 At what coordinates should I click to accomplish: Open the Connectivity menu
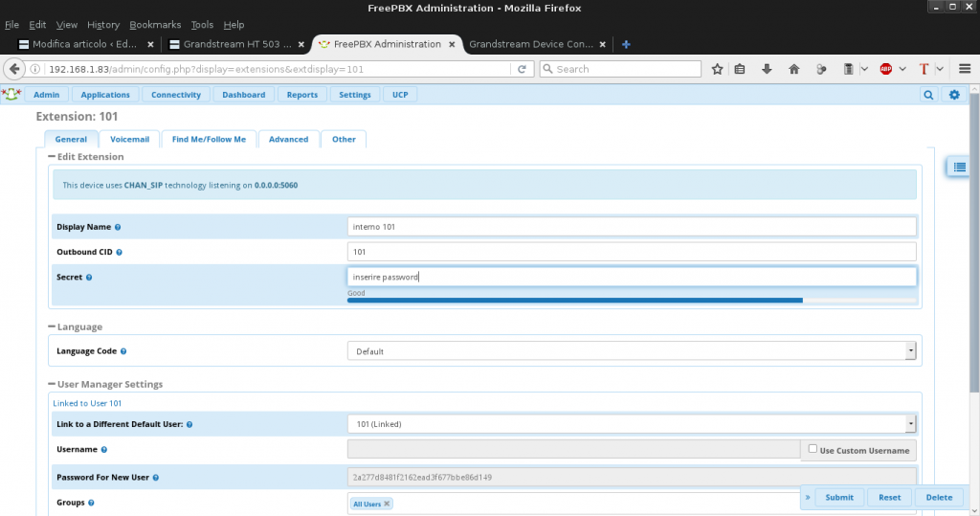(x=175, y=95)
